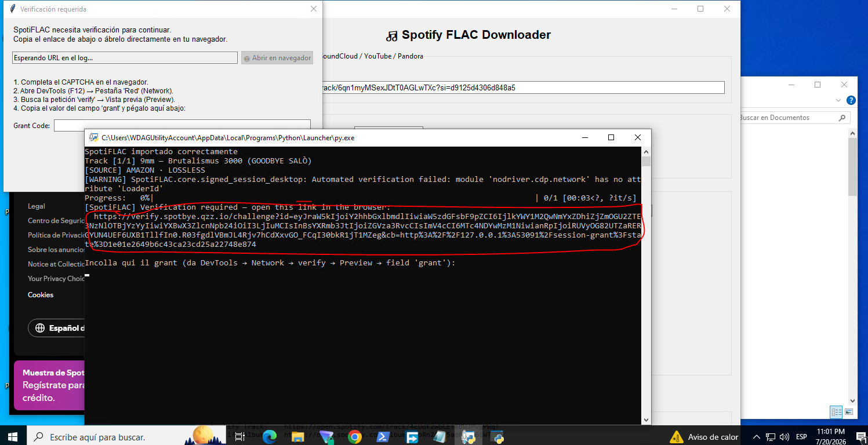
Task: Click the active Python rocket taskbar icon
Action: coord(468,437)
